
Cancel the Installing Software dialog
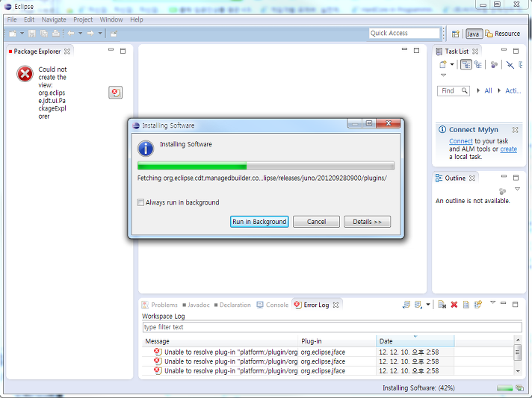pos(316,222)
